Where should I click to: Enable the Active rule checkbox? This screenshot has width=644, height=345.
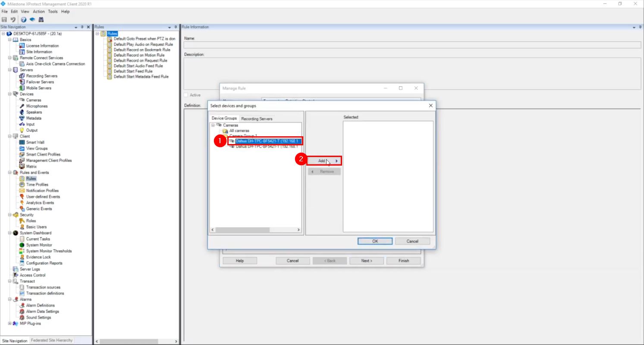tap(185, 95)
